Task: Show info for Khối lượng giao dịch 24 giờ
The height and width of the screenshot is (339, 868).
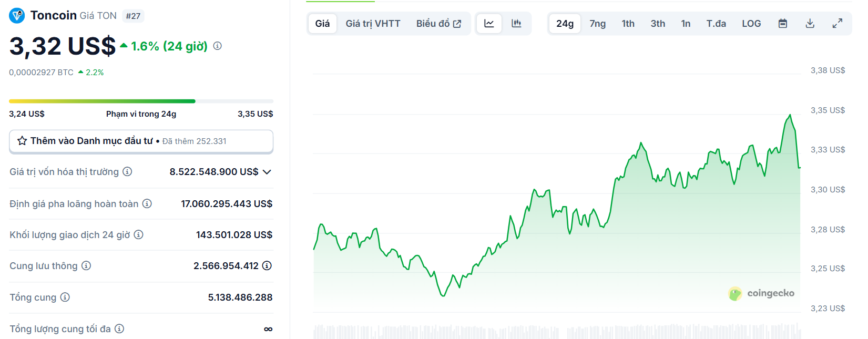Action: click(138, 234)
